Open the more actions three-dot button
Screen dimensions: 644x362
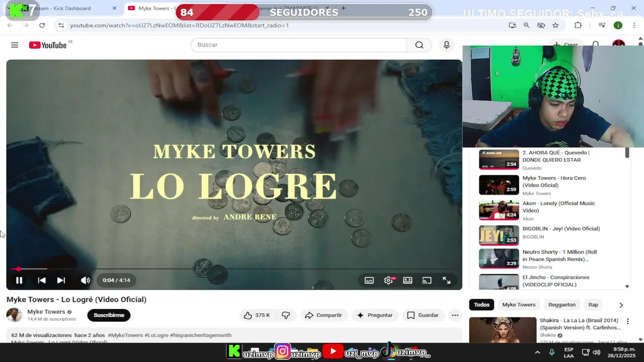[x=455, y=315]
